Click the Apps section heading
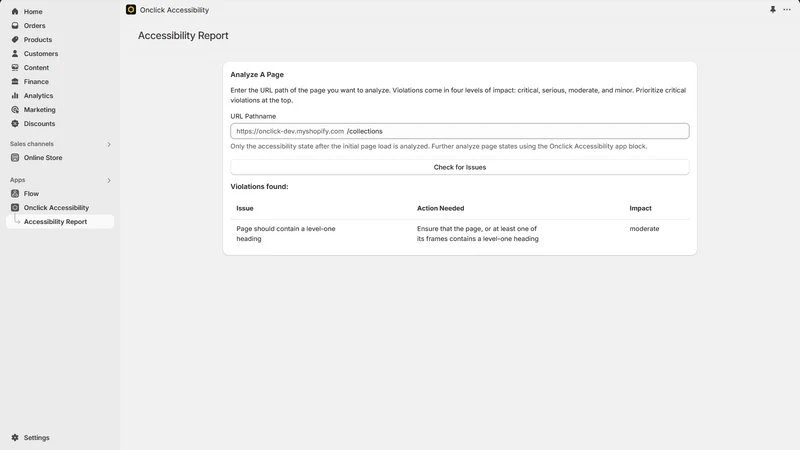The height and width of the screenshot is (450, 800). (x=17, y=180)
